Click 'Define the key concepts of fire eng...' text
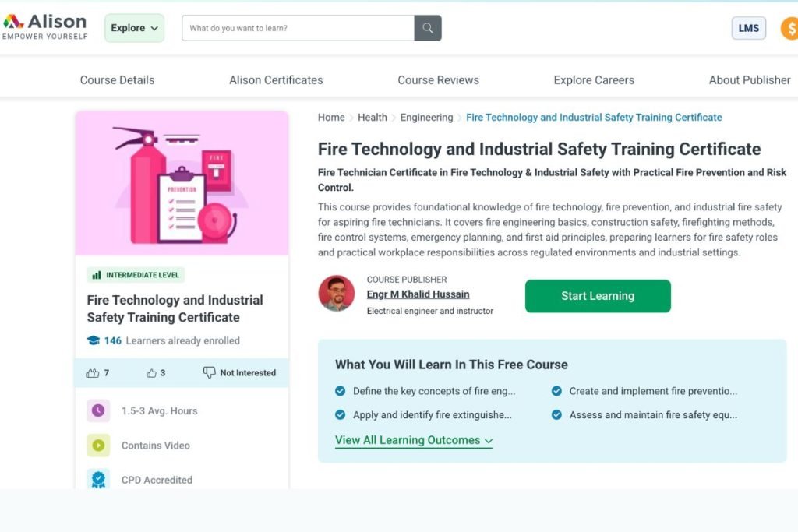Viewport: 798px width, 532px height. tap(434, 391)
